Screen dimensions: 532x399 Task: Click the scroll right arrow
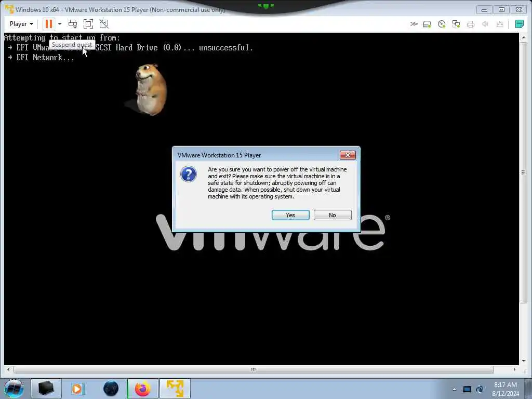tap(514, 369)
